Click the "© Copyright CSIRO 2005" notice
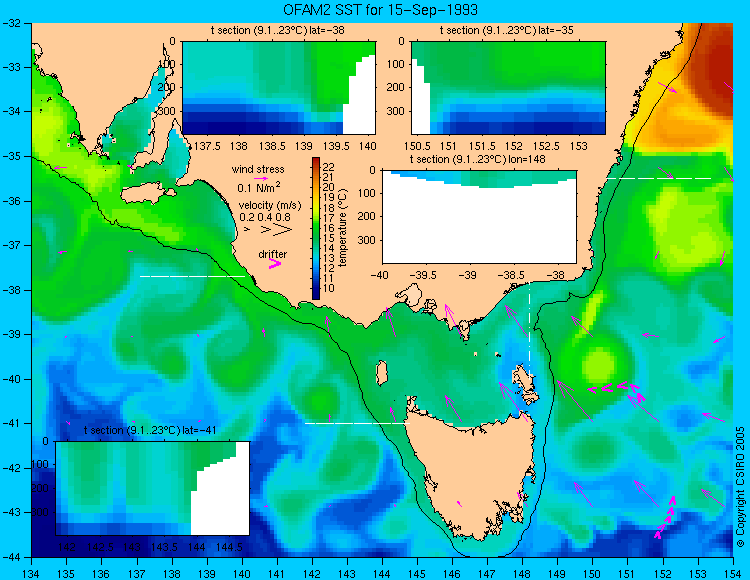This screenshot has width=750, height=580. coord(740,487)
